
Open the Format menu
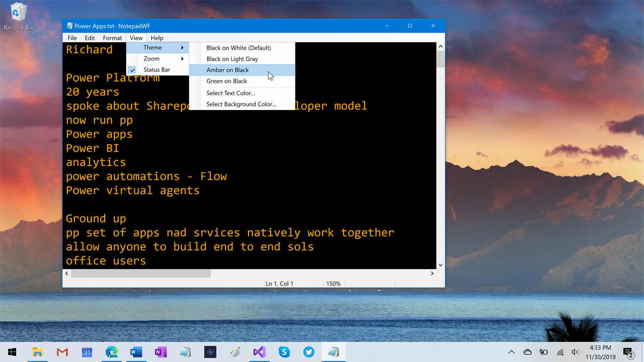[112, 38]
